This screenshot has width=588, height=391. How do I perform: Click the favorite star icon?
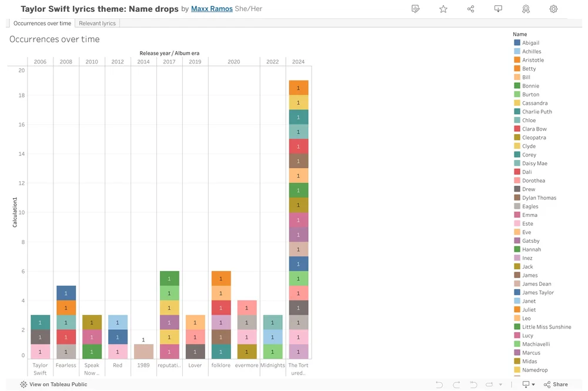click(x=443, y=9)
